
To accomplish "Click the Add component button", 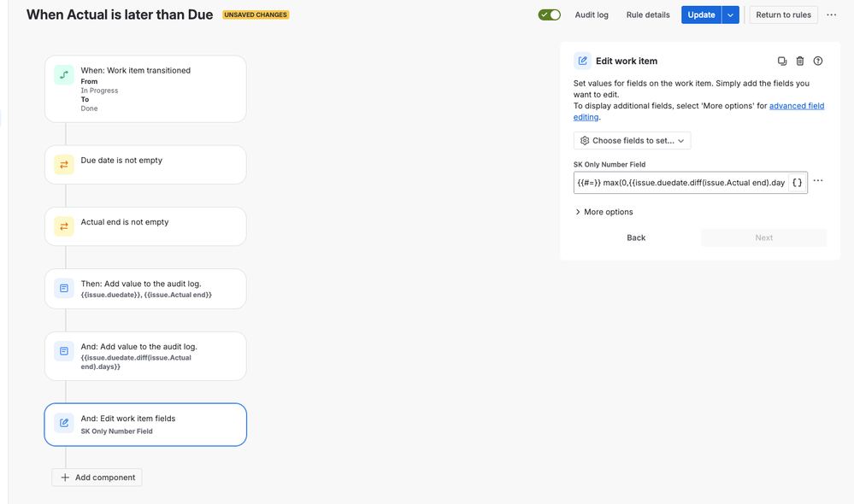I will (97, 478).
